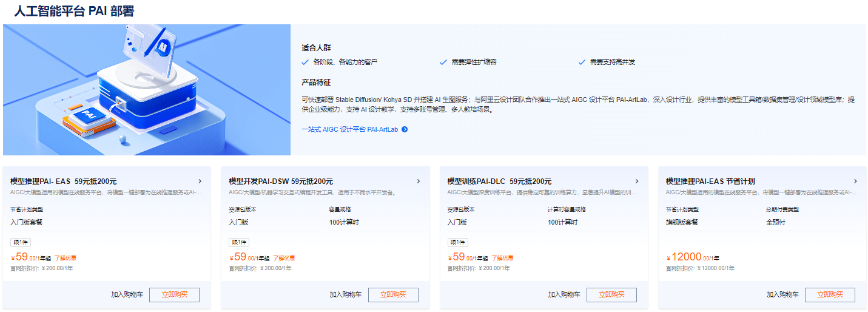Screen dimensions: 868x312
Task: Click the 适合人群 heading
Action: (x=316, y=48)
